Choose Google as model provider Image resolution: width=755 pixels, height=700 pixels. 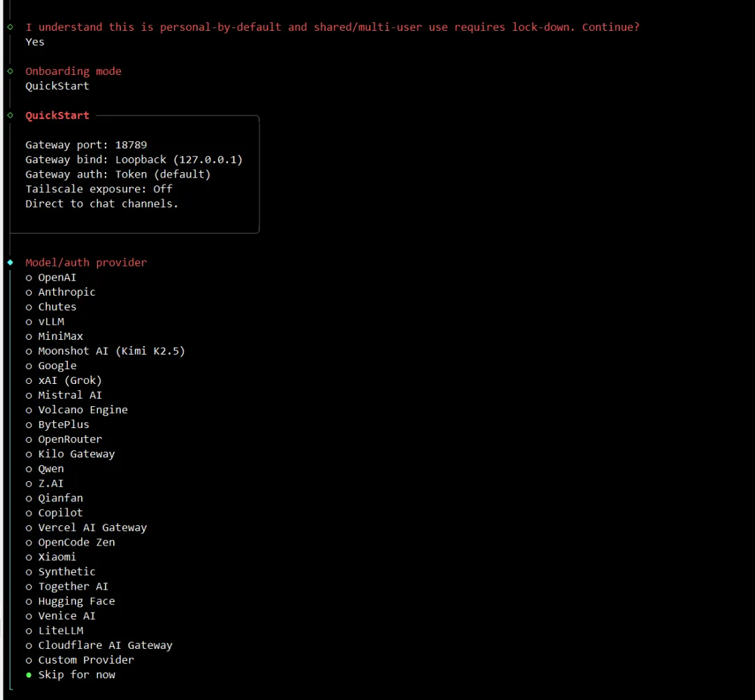coord(51,366)
